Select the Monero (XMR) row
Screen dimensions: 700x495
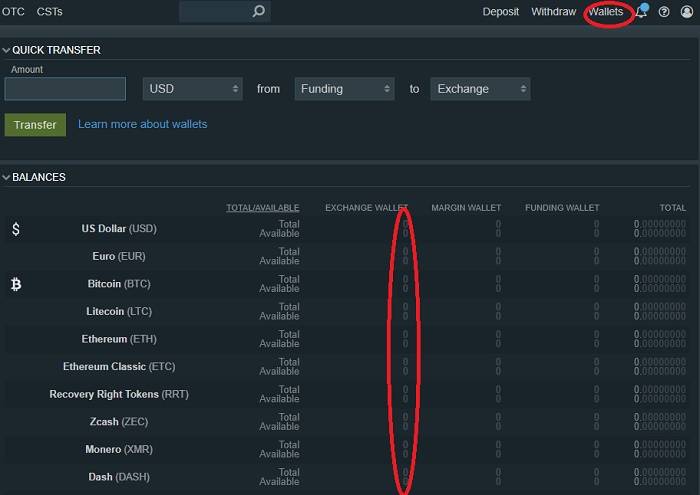347,449
